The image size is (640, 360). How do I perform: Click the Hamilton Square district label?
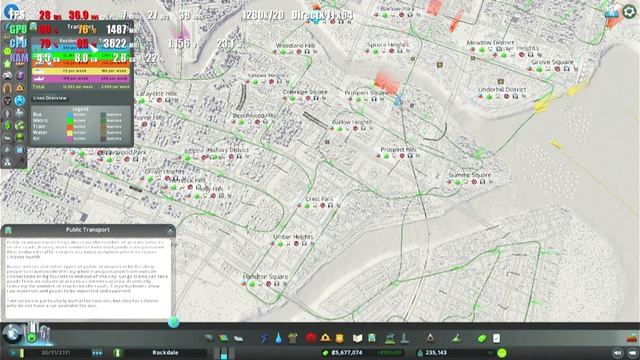pos(265,276)
